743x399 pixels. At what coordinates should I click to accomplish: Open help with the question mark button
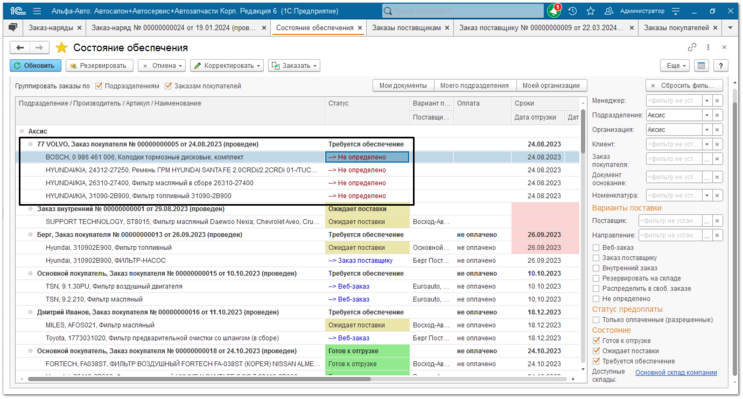click(720, 65)
